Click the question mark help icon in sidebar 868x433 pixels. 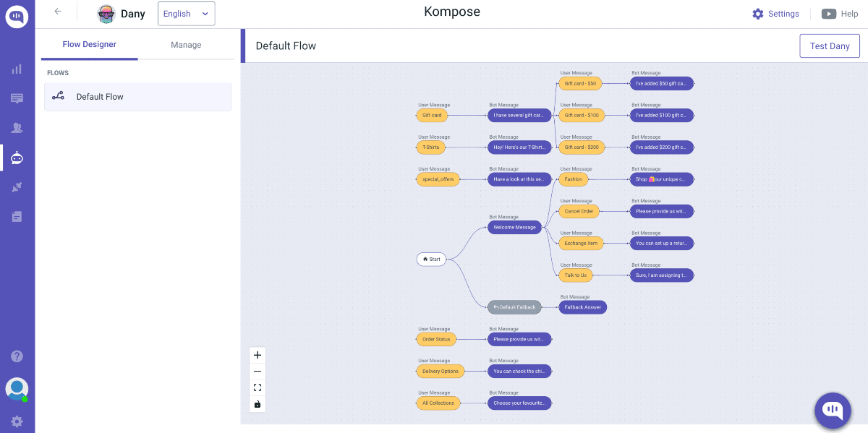(17, 356)
